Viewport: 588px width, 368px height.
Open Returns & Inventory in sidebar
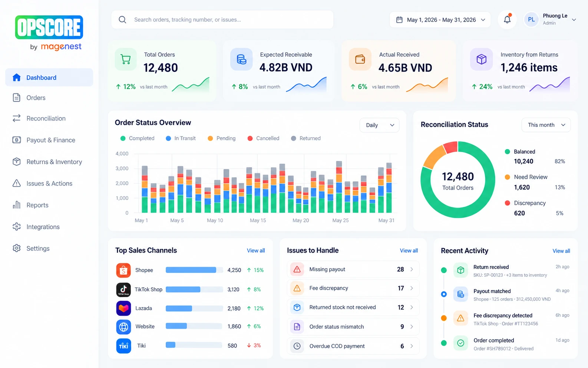(49, 162)
